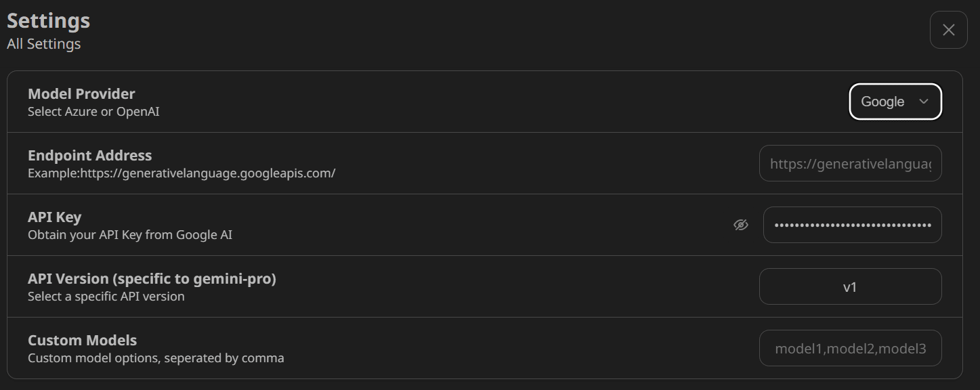Click the 'Select Azure or OpenAI' description
The image size is (980, 390).
[93, 112]
